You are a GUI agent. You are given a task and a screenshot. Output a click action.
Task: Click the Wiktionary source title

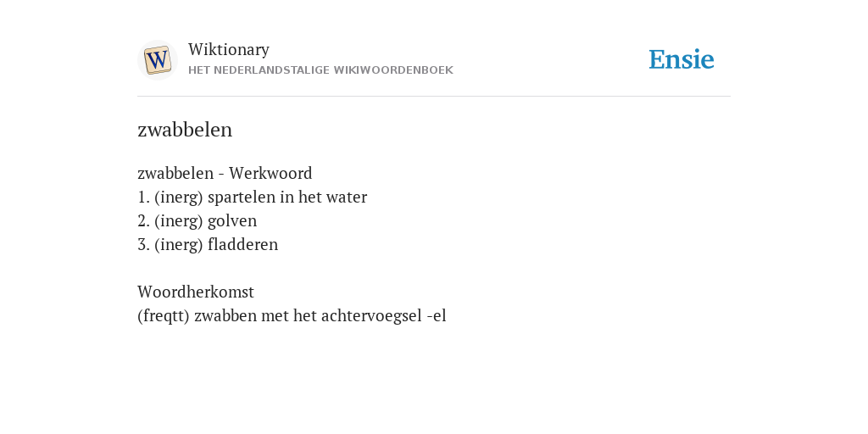coord(229,49)
